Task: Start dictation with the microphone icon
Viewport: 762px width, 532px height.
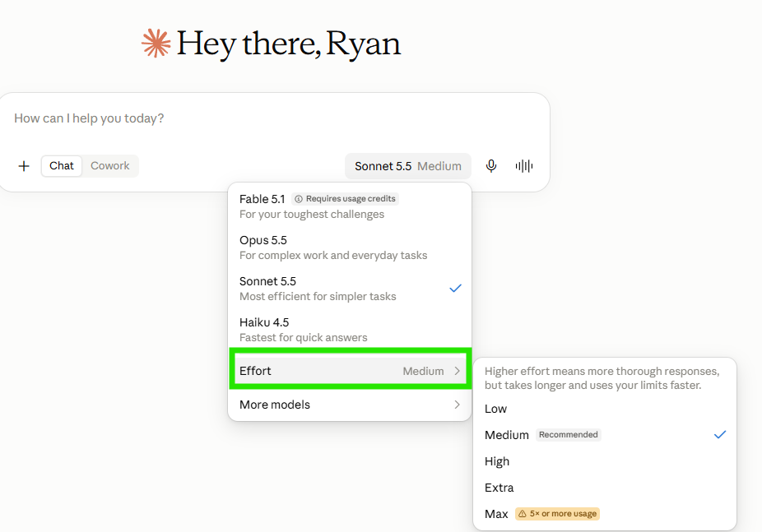Action: (491, 166)
